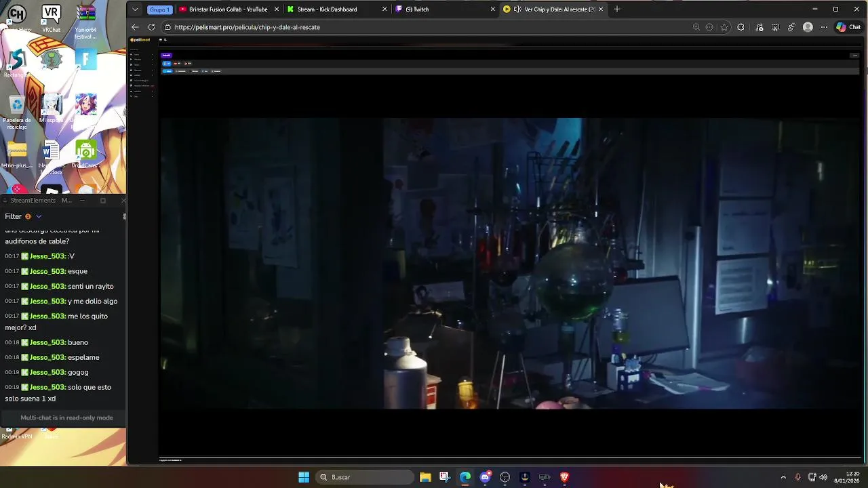Close the Kick Dashboard tab
This screenshot has height=488, width=868.
tap(384, 9)
